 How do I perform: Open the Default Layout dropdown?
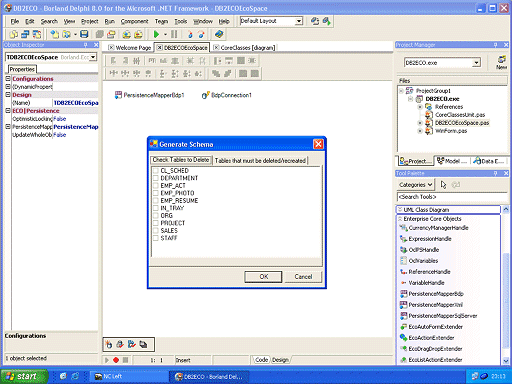299,21
